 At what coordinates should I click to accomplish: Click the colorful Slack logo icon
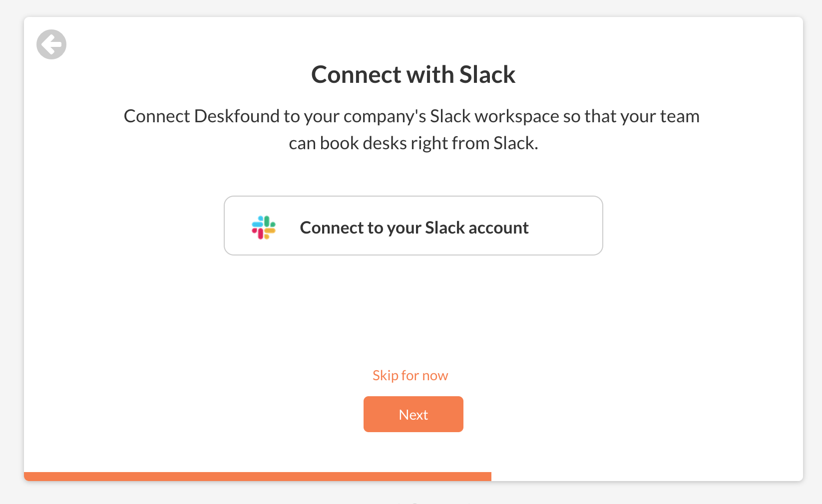(264, 228)
